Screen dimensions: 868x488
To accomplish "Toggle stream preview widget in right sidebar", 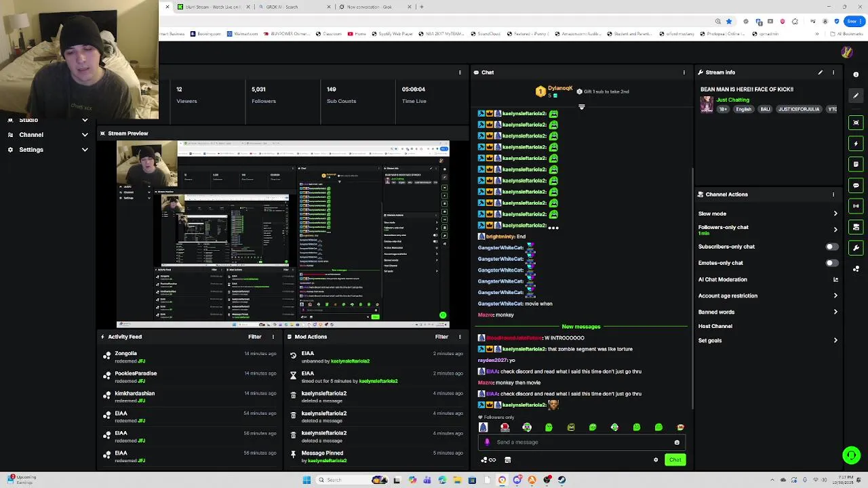I will 856,123.
